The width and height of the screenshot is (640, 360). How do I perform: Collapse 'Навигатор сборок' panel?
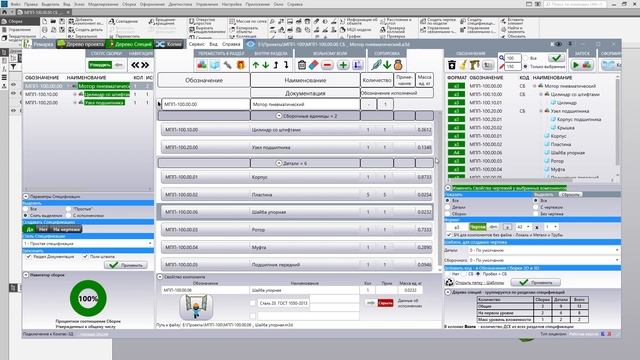pyautogui.click(x=25, y=275)
